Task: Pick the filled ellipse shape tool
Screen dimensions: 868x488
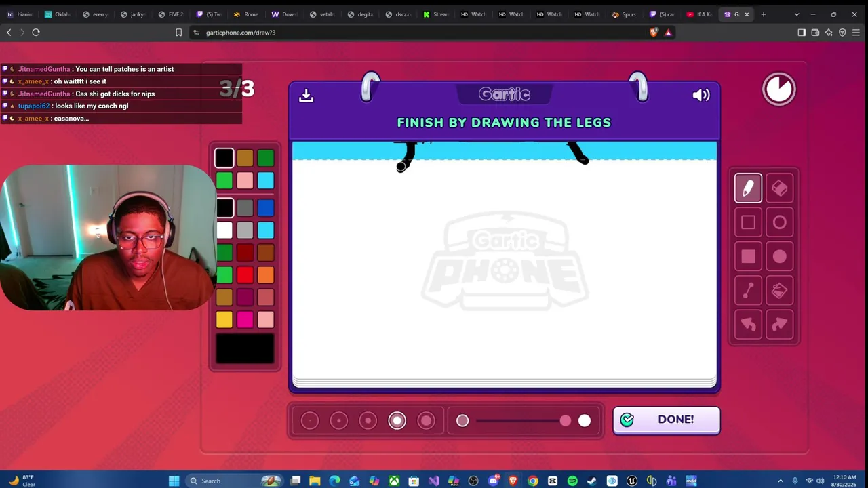Action: click(x=779, y=256)
